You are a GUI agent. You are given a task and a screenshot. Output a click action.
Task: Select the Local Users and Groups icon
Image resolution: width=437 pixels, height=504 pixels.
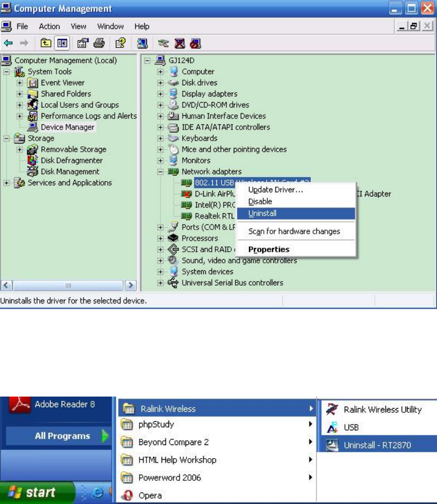tap(33, 105)
